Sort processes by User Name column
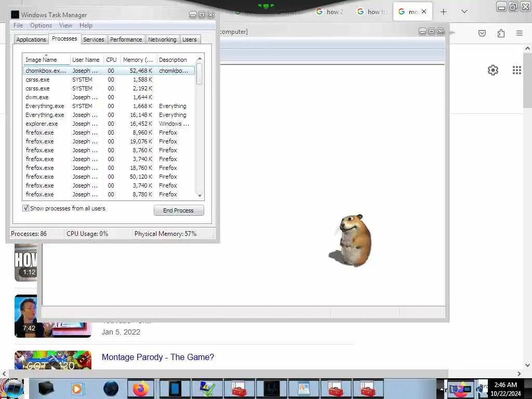 tap(86, 60)
